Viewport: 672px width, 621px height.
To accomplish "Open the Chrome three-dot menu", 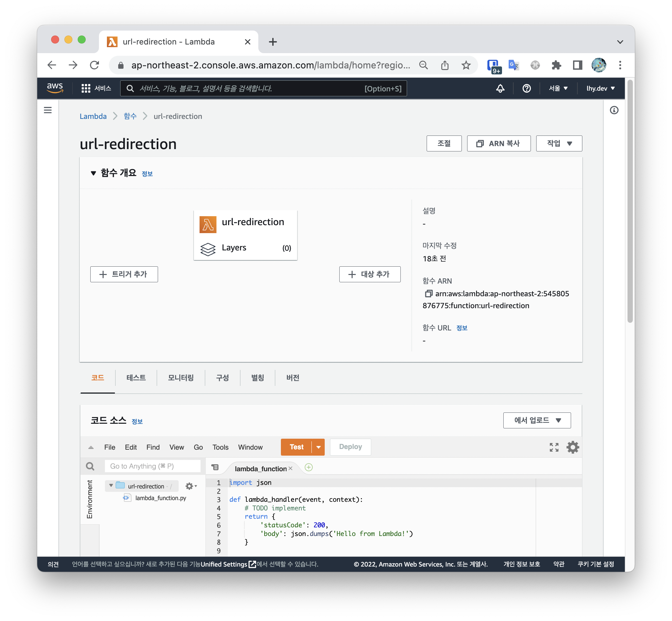I will 620,65.
